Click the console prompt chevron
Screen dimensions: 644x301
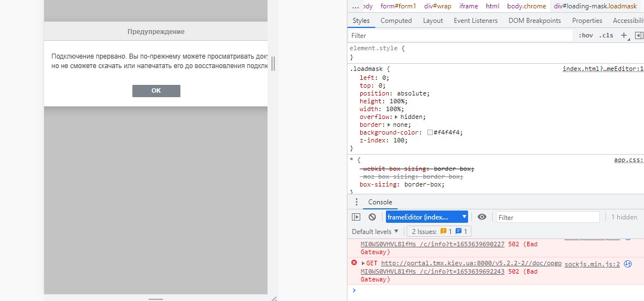[x=354, y=290]
